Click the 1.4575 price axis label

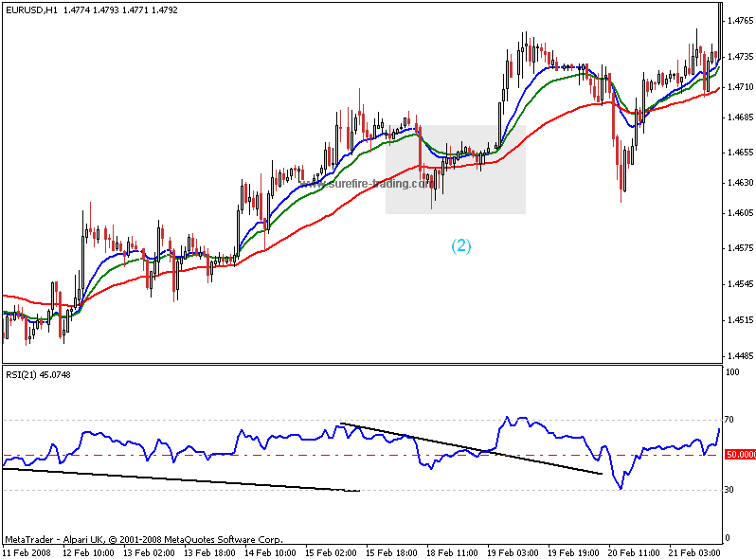pyautogui.click(x=740, y=248)
